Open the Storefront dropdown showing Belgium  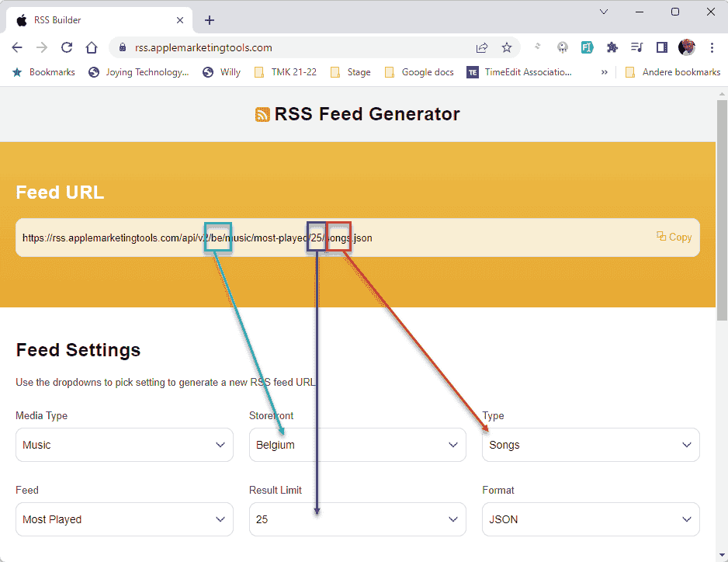click(x=358, y=445)
